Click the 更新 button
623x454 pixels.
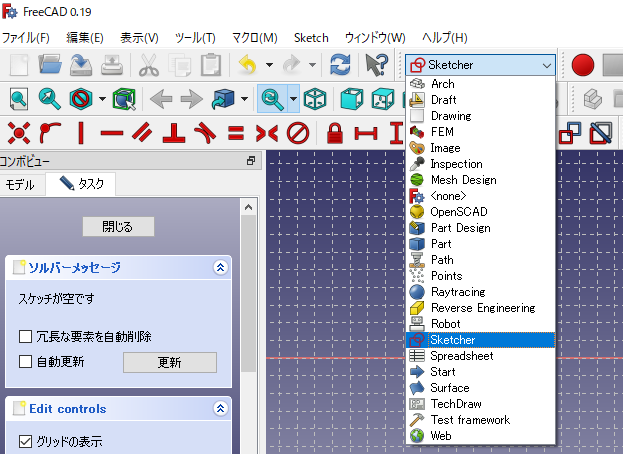(x=170, y=362)
